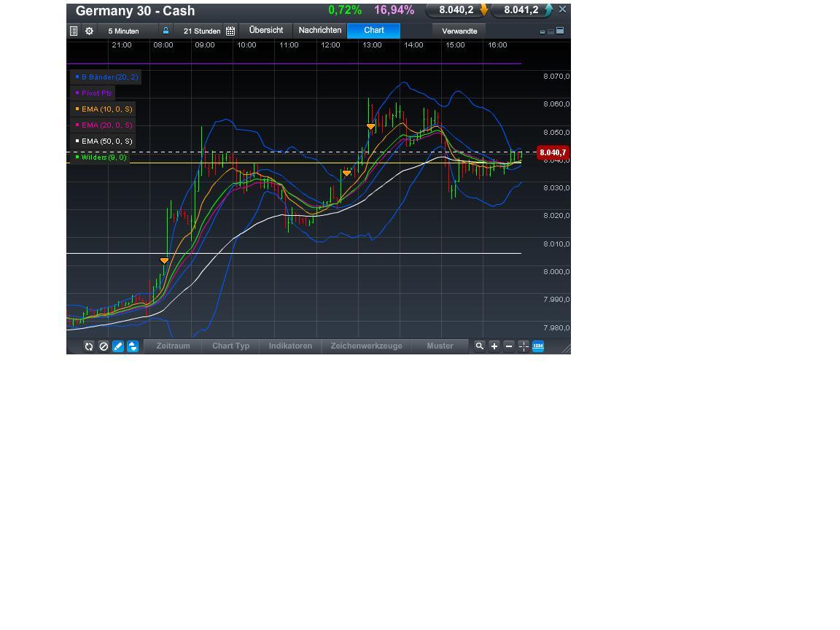This screenshot has height=630, width=840.
Task: Open the list view icon in the toolbar
Action: pos(74,31)
